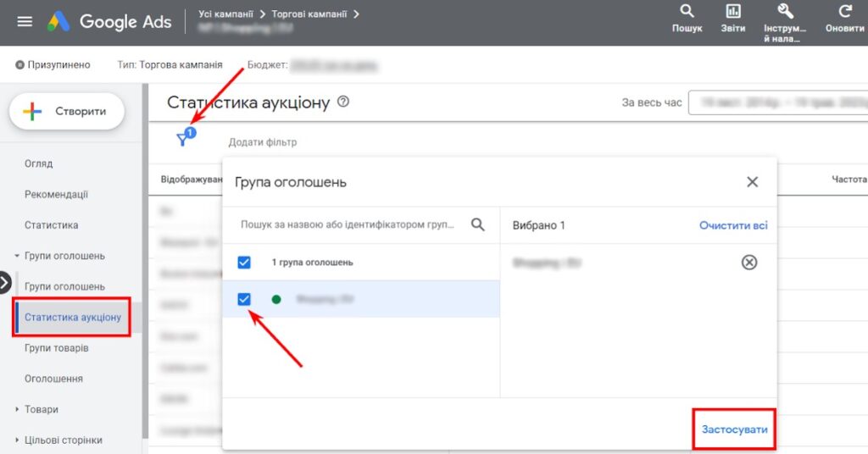868x454 pixels.
Task: Click the sidebar vertical scrollbar
Action: click(x=145, y=260)
